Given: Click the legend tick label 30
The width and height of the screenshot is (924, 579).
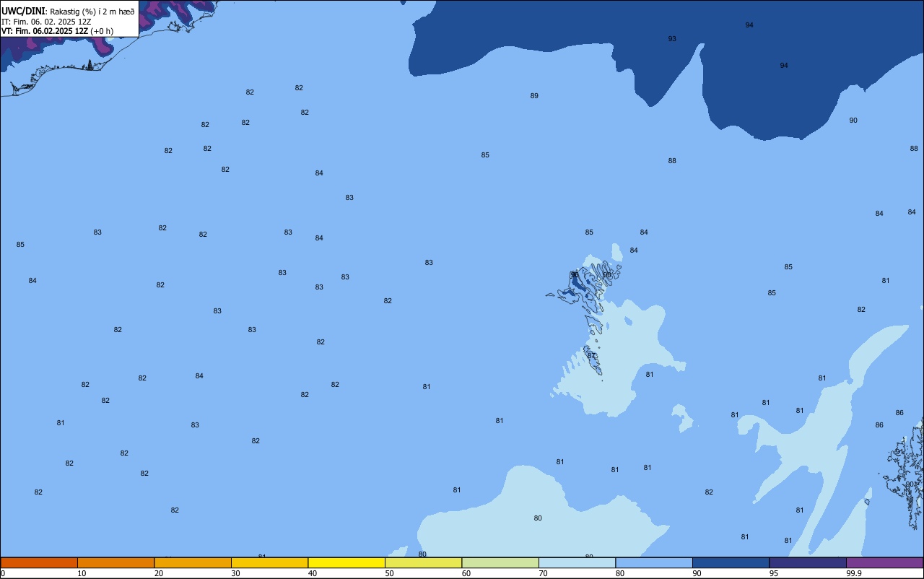Looking at the screenshot, I should pyautogui.click(x=235, y=573).
